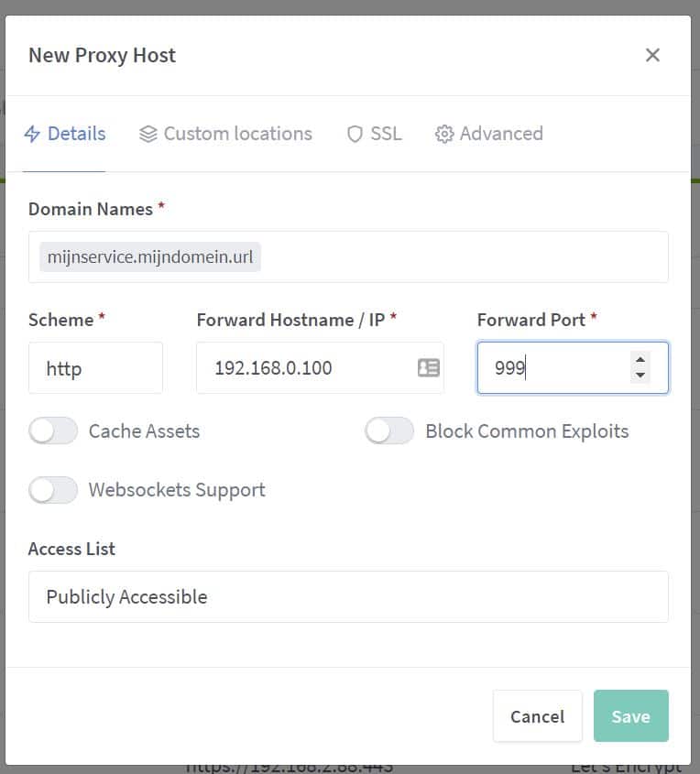Screen dimensions: 700x774
Task: Click the Cancel button
Action: pyautogui.click(x=537, y=716)
